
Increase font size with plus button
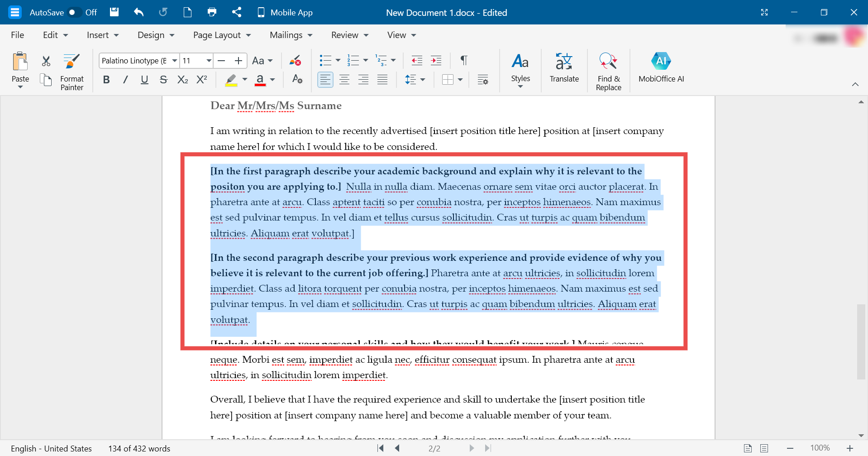coord(238,61)
